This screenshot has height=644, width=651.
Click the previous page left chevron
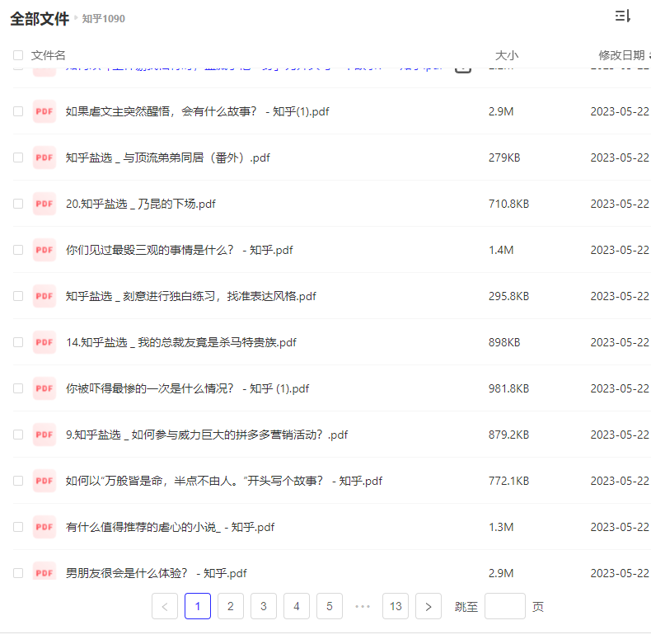(165, 607)
